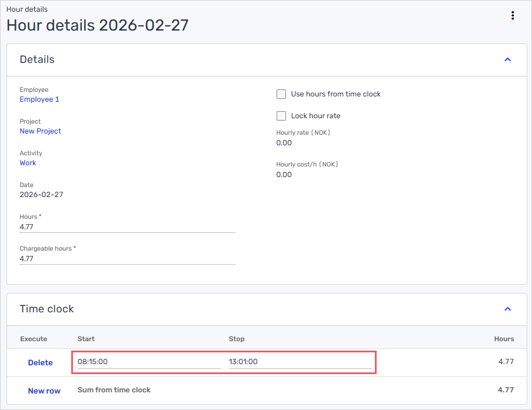Click the Work activity link
Viewport: 532px width, 410px height.
(x=28, y=163)
